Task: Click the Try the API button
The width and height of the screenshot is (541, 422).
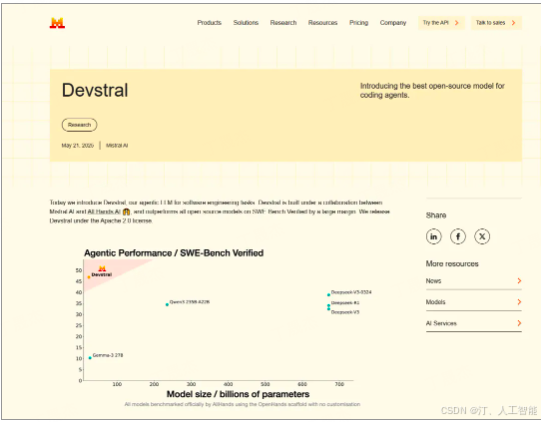Action: (x=441, y=23)
